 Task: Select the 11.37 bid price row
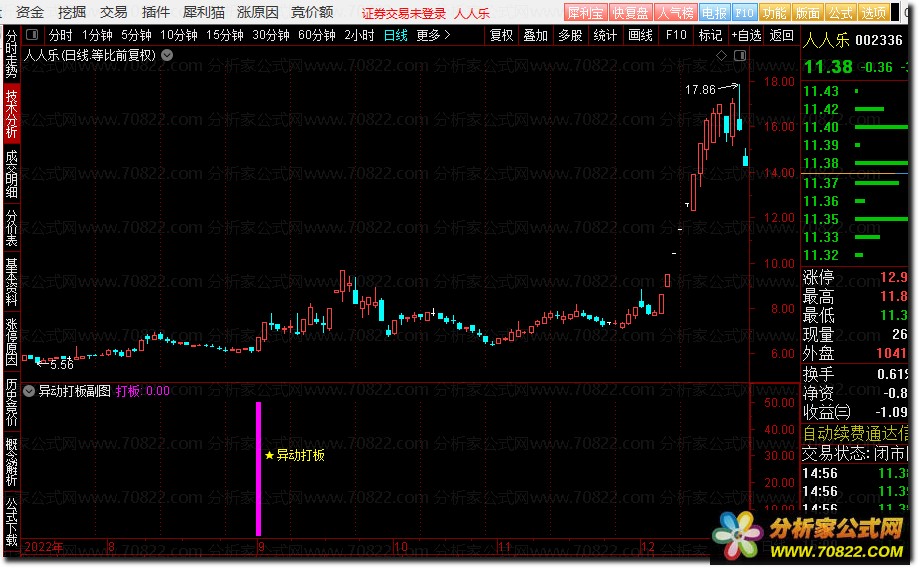(854, 183)
